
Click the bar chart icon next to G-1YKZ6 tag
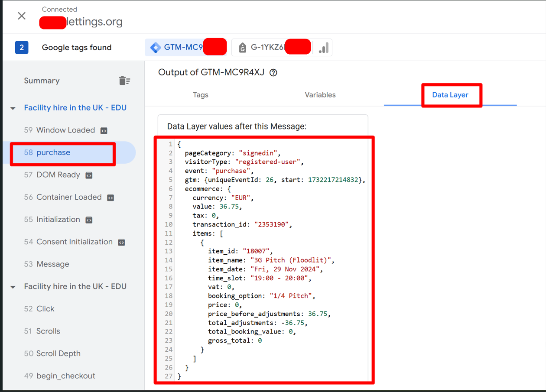[x=323, y=48]
